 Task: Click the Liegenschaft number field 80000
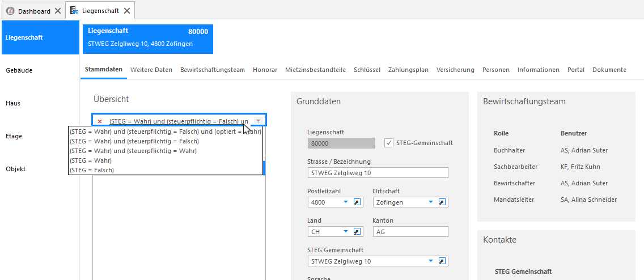341,143
